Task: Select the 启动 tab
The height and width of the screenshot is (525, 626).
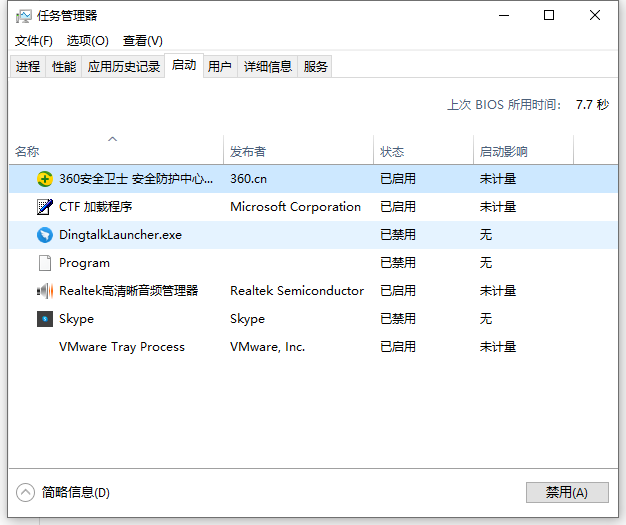Action: [x=184, y=65]
